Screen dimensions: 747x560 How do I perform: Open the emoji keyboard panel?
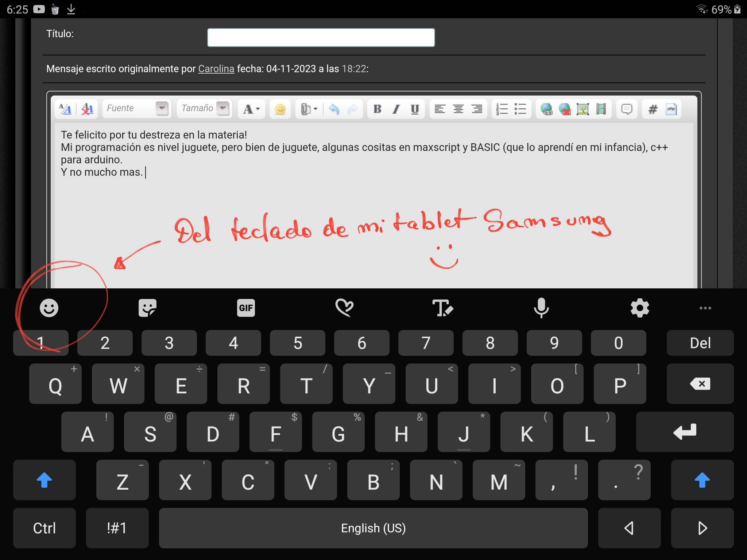(x=49, y=308)
